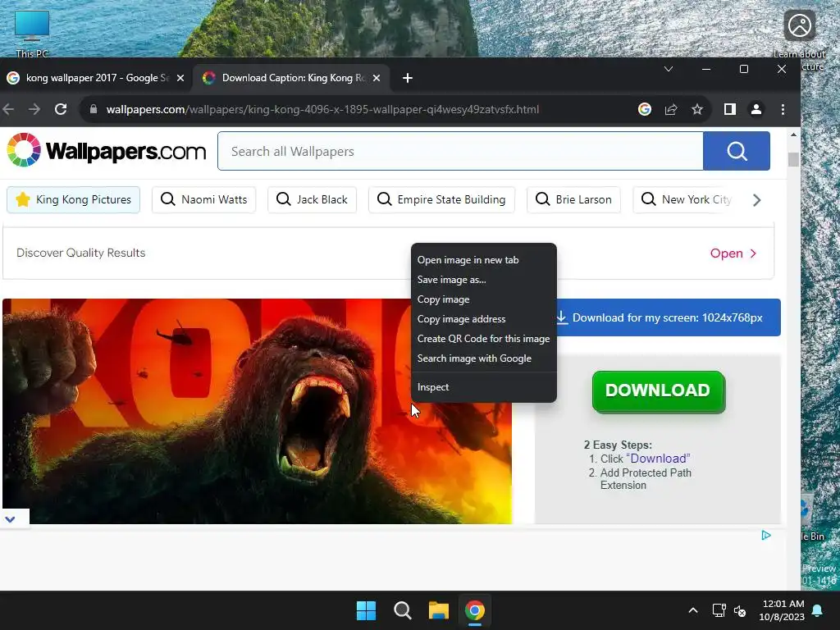840x630 pixels.
Task: Select This PC desktop icon
Action: (32, 33)
